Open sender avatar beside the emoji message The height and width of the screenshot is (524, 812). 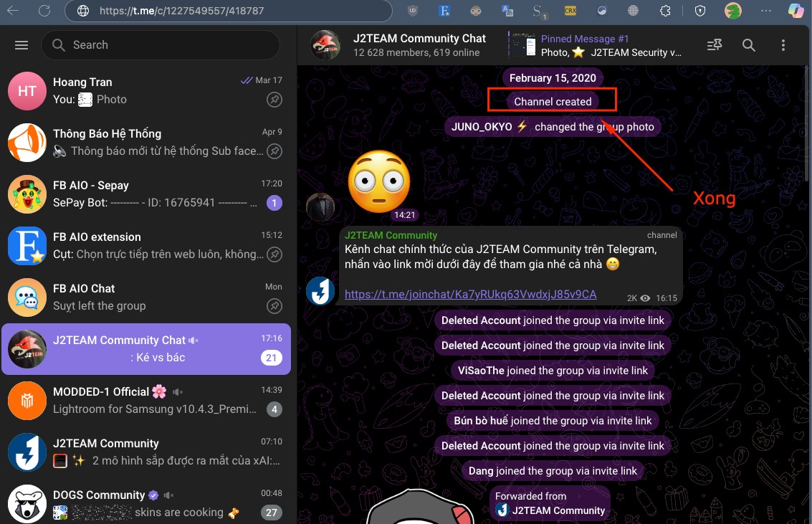pos(320,207)
